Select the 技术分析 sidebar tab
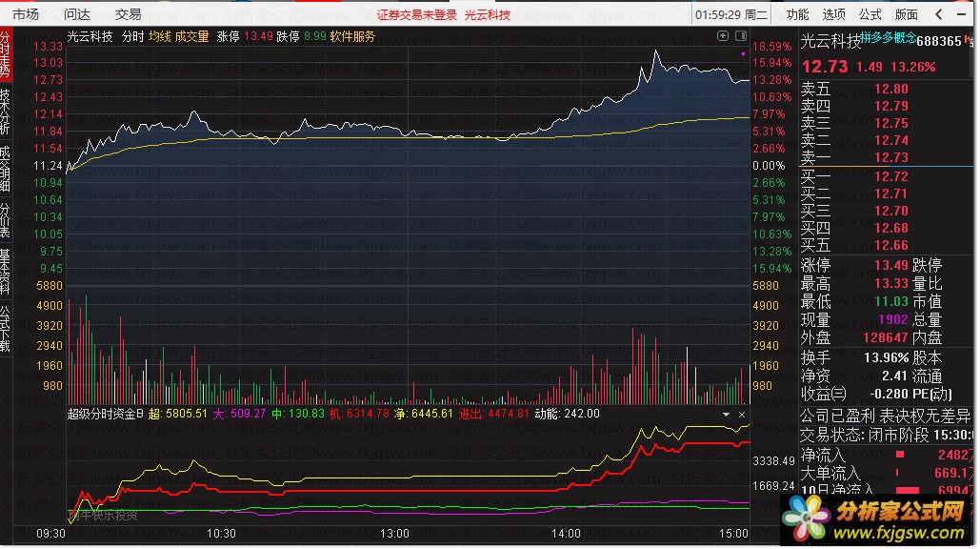Image resolution: width=980 pixels, height=549 pixels. coord(5,112)
